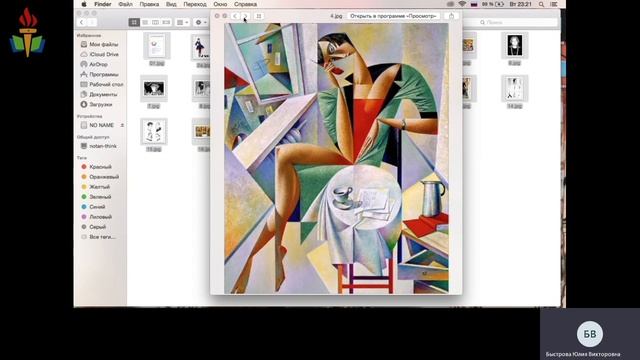Select the black-and-white hat photo thumbnail
This screenshot has height=360, width=640.
(154, 89)
